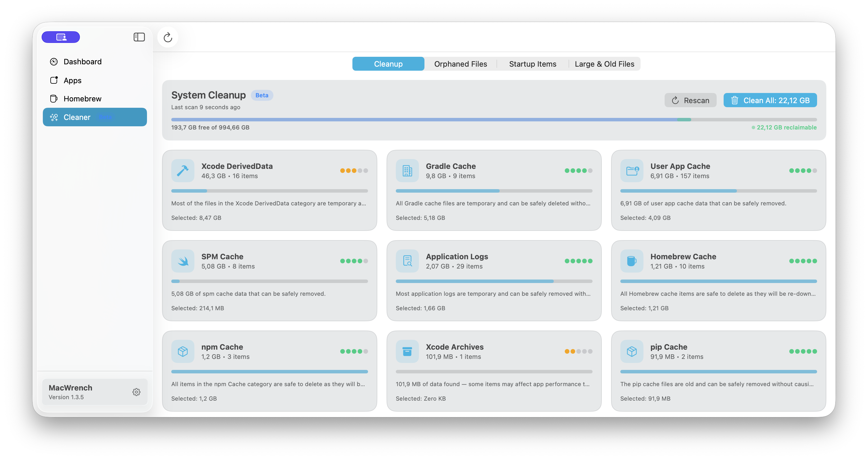Click the Rescan button
Screen dimensions: 868x460
point(690,100)
